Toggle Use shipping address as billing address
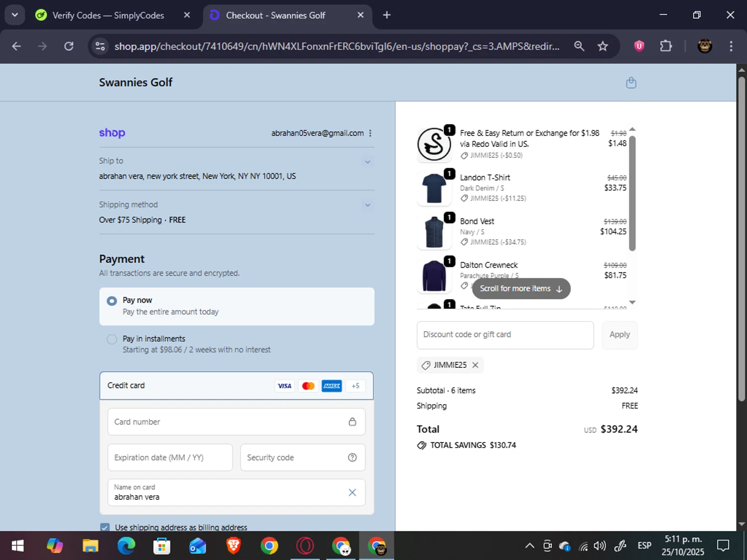 105,527
